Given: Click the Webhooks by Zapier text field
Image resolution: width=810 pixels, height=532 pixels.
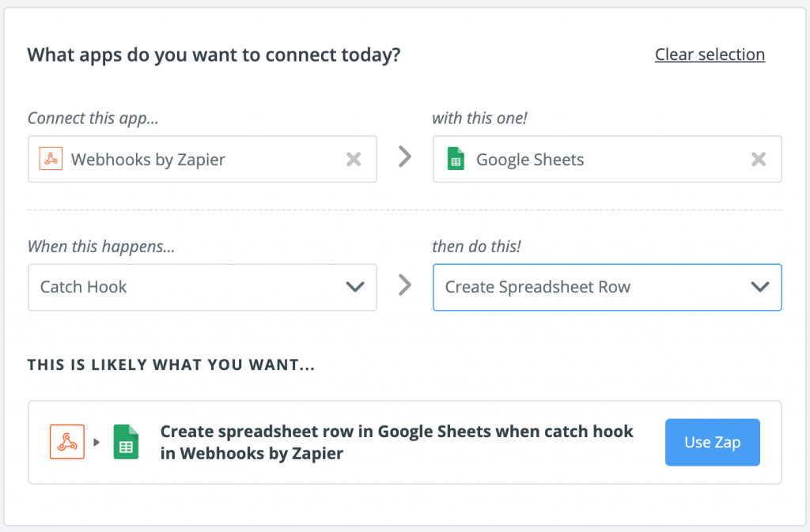Looking at the screenshot, I should (x=198, y=160).
